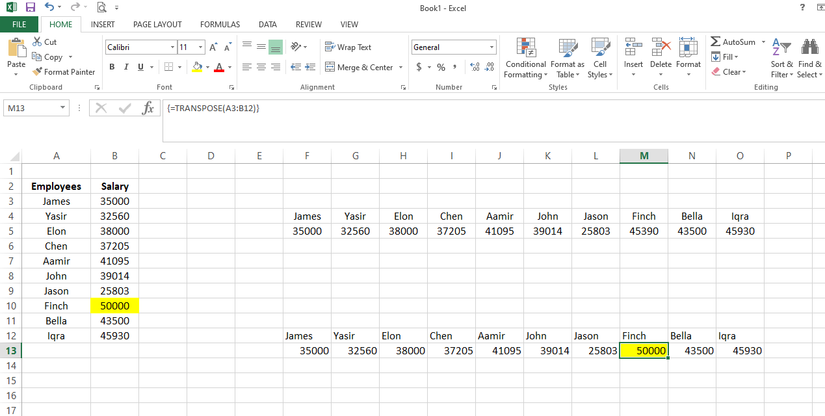Select the Format Painter tool
This screenshot has width=825, height=416.
coord(63,72)
